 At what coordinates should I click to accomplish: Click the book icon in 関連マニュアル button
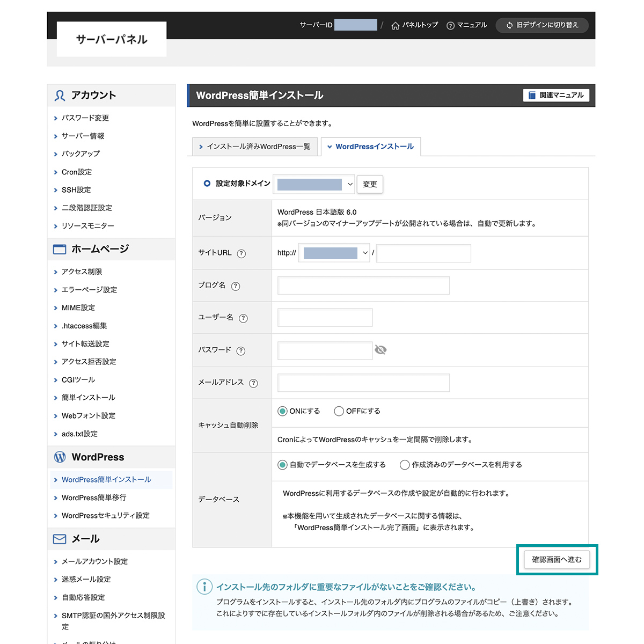pos(532,96)
